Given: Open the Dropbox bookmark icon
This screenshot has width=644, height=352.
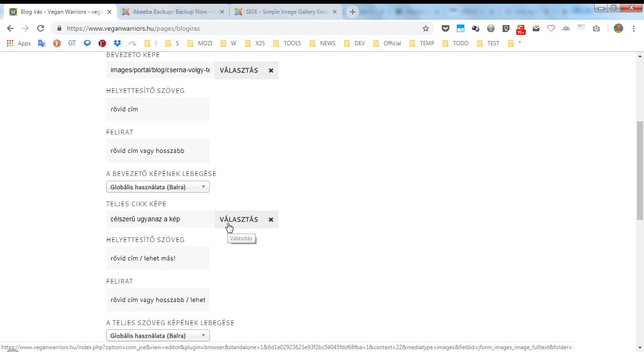Looking at the screenshot, I should pyautogui.click(x=117, y=43).
